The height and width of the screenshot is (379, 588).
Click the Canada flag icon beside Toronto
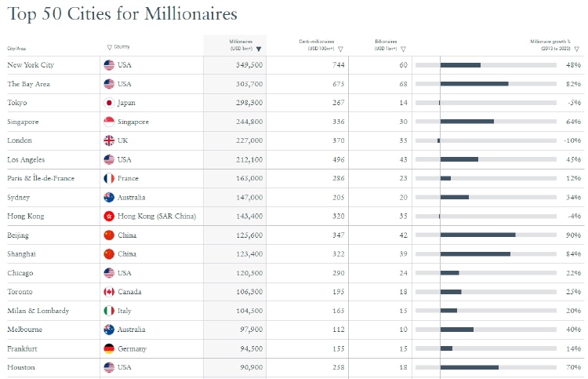pyautogui.click(x=109, y=292)
